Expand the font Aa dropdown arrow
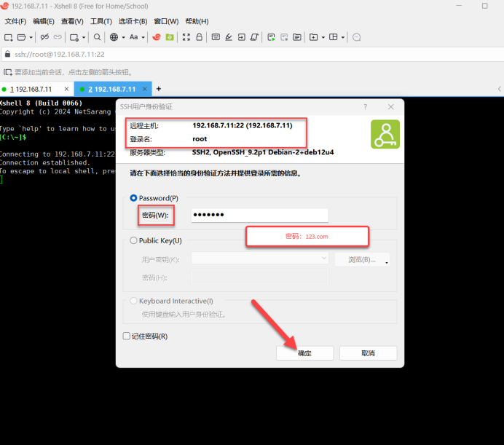504x445 pixels. pyautogui.click(x=143, y=37)
